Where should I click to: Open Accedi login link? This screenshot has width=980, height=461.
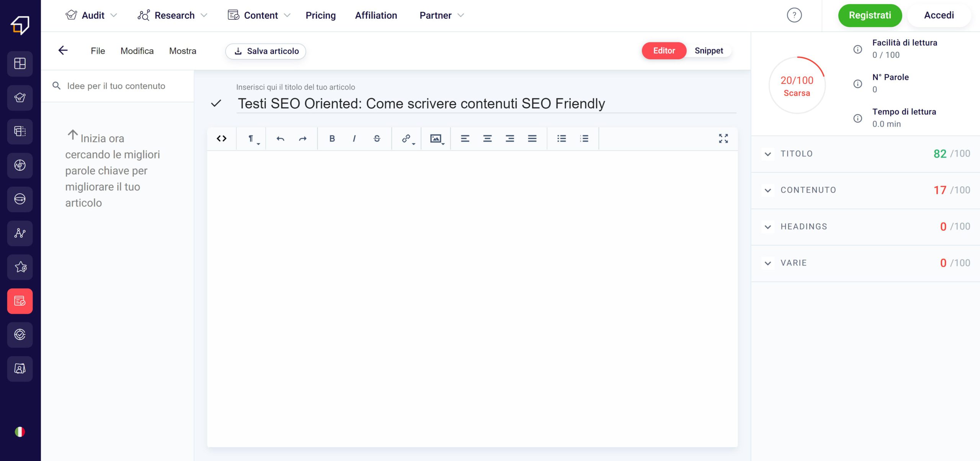(939, 15)
